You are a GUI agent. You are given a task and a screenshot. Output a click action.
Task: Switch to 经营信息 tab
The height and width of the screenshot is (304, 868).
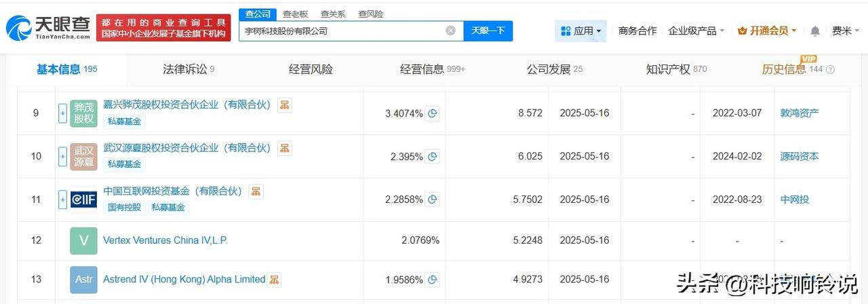[x=433, y=69]
